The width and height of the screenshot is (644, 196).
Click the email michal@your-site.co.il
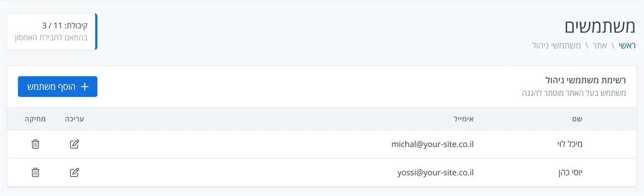coord(433,144)
